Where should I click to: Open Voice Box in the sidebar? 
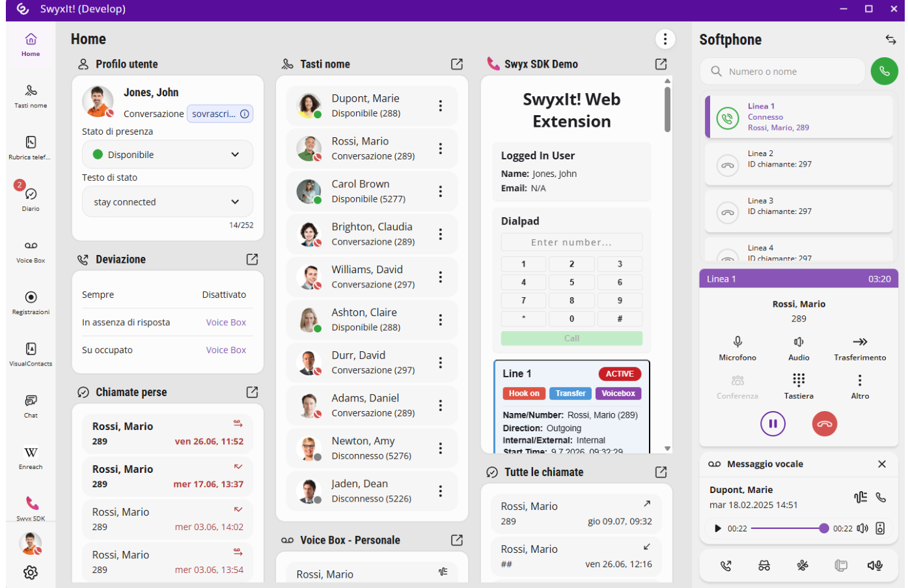point(31,251)
